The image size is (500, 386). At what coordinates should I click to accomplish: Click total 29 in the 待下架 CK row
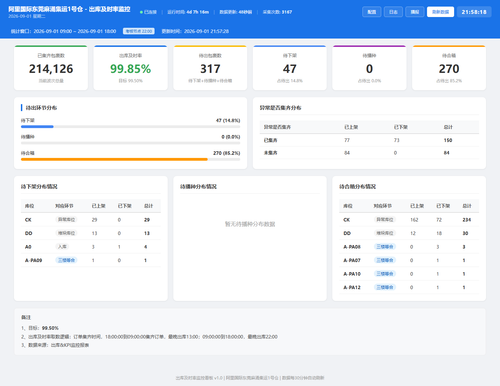(147, 220)
